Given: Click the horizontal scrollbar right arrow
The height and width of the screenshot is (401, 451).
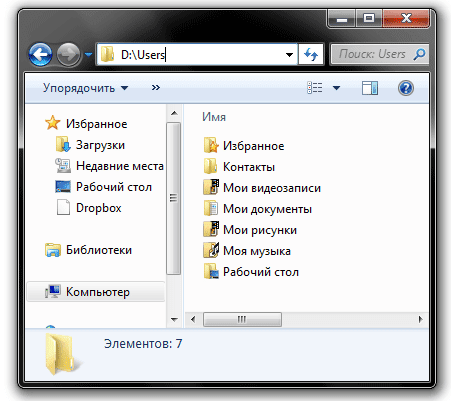Looking at the screenshot, I should pos(421,319).
